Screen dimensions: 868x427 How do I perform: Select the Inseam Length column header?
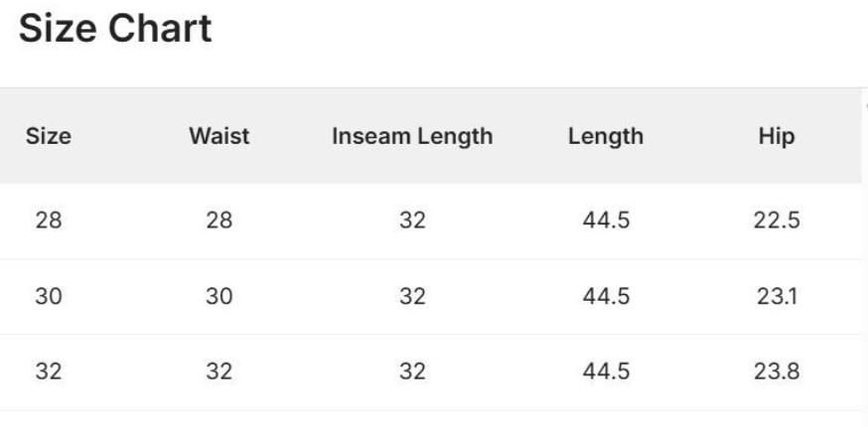pos(412,136)
